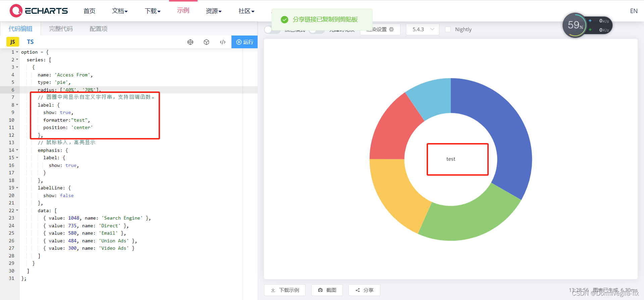The height and width of the screenshot is (300, 644).
Task: Open the example in CodeSandbox
Action: [x=206, y=42]
